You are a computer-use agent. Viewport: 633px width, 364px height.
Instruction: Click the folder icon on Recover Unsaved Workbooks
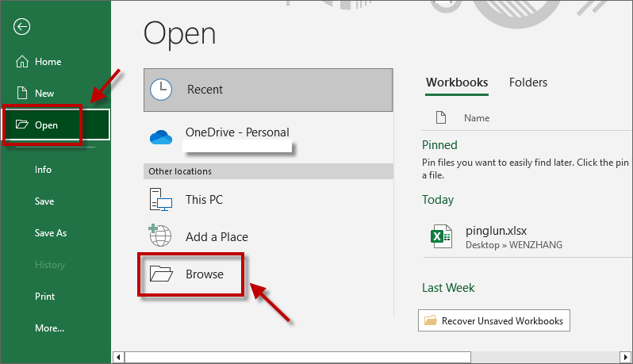coord(431,320)
